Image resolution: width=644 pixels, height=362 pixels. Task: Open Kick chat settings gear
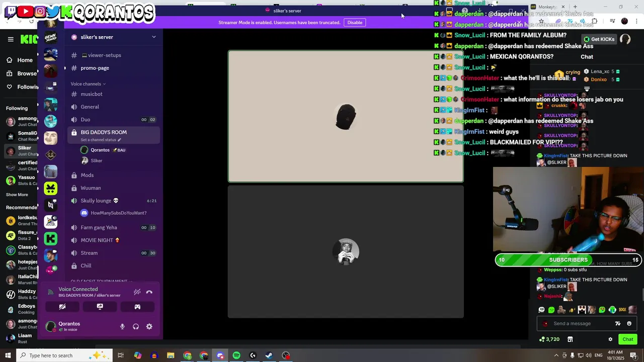click(610, 339)
